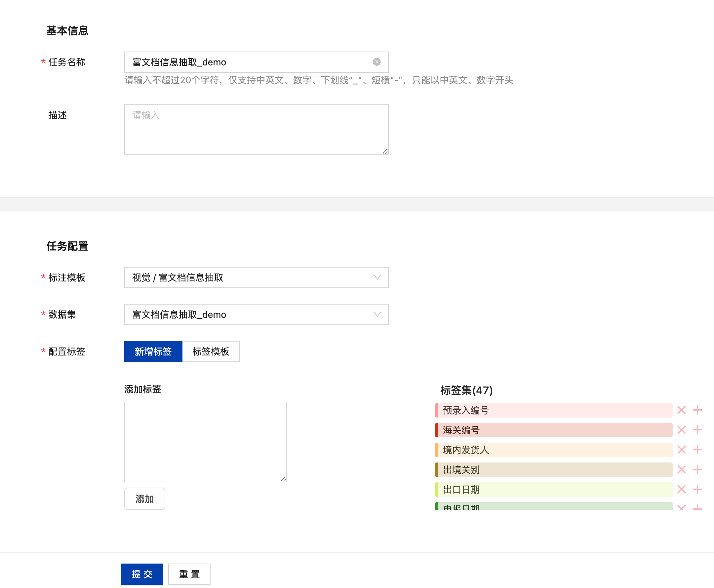Click the 添加标签 text area
714x588 pixels.
[205, 442]
